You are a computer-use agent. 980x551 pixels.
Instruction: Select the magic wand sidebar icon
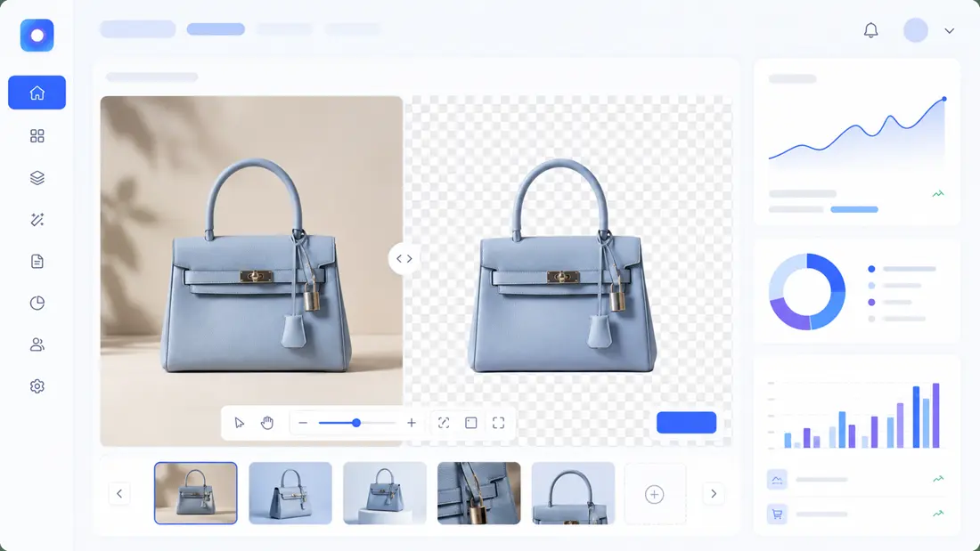(x=37, y=220)
